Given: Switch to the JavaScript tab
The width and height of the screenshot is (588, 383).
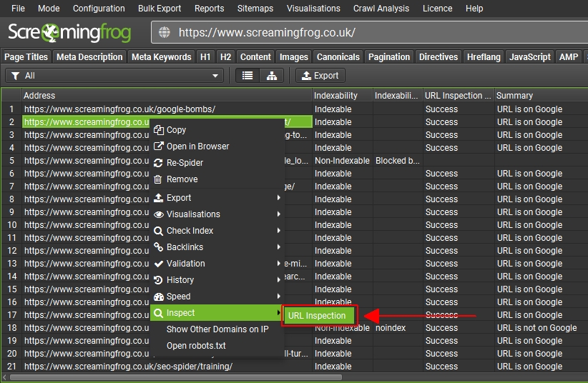Looking at the screenshot, I should click(x=529, y=57).
